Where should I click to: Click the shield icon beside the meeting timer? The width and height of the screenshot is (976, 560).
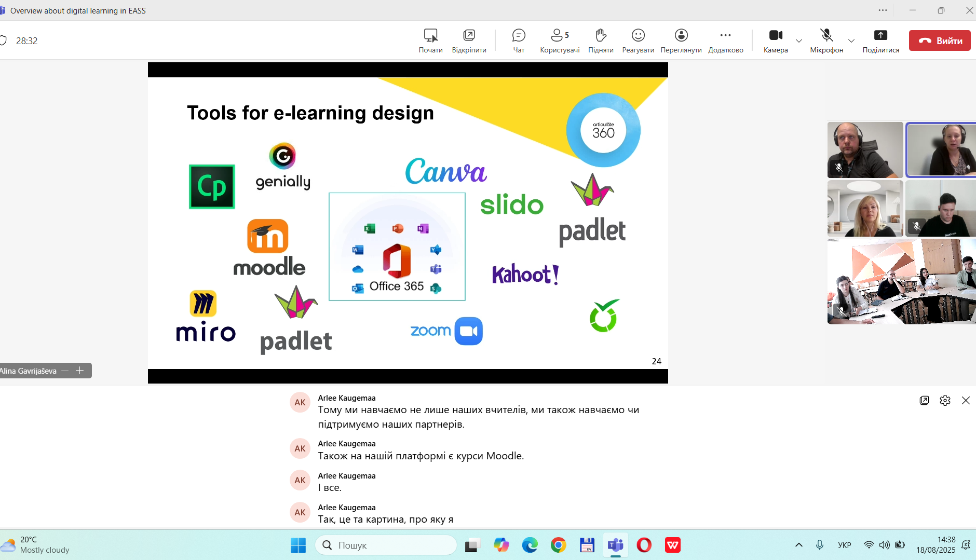click(3, 40)
